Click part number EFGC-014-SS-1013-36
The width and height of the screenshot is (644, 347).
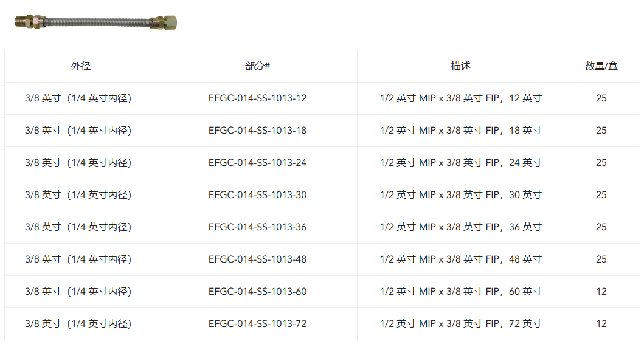257,227
